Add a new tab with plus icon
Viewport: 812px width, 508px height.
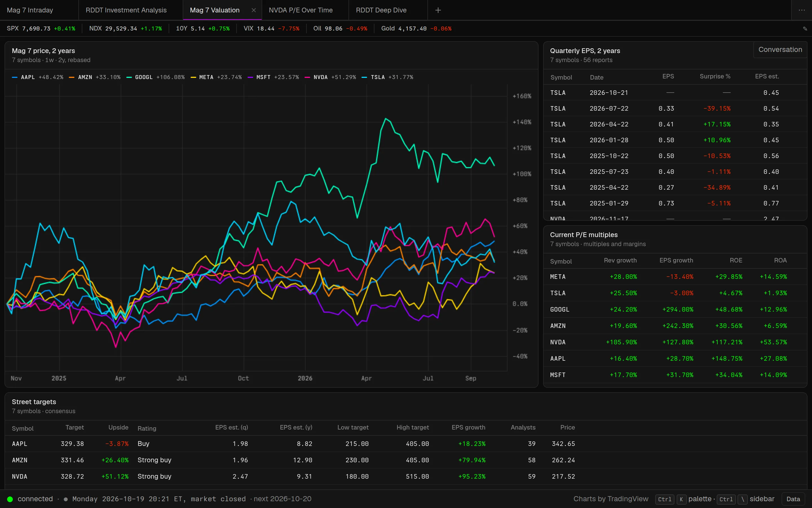coord(438,10)
